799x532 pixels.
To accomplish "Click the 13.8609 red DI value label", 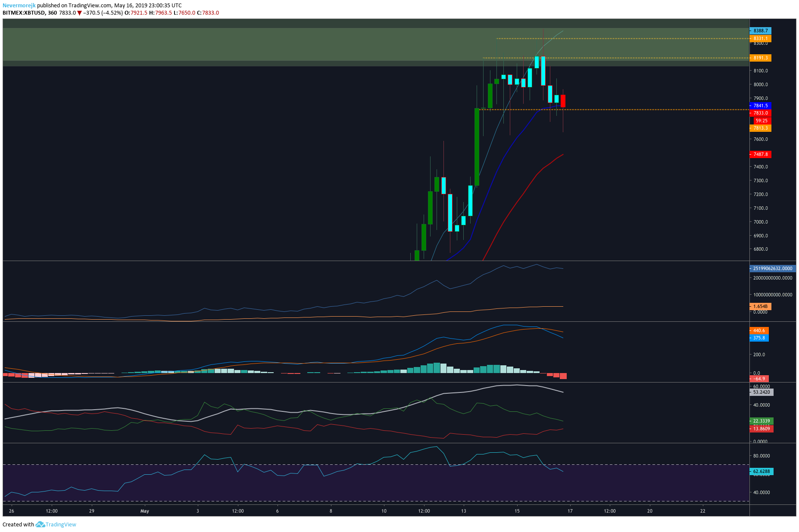I will click(x=762, y=429).
